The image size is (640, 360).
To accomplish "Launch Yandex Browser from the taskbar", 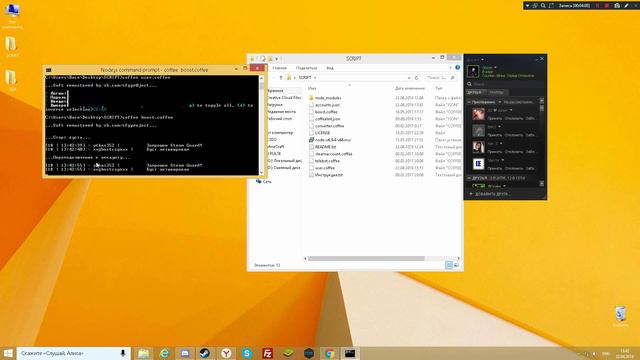I will (x=226, y=353).
